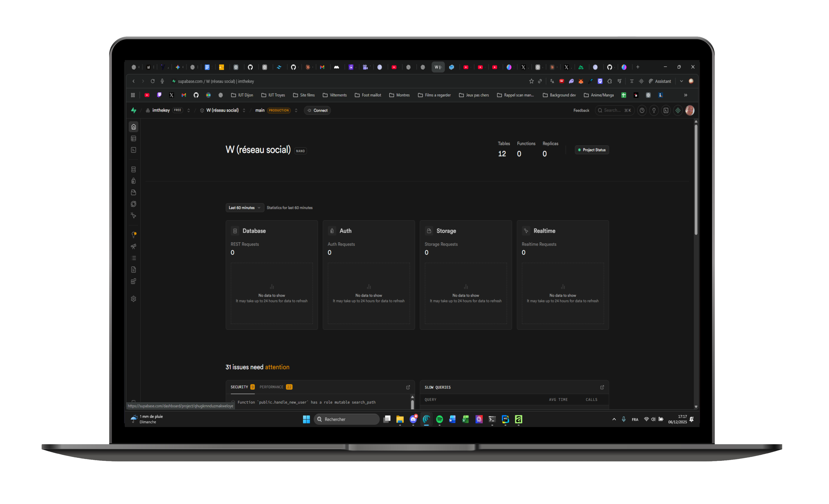This screenshot has width=829, height=504.
Task: Open the Authentication lock icon in sidebar
Action: 134,181
